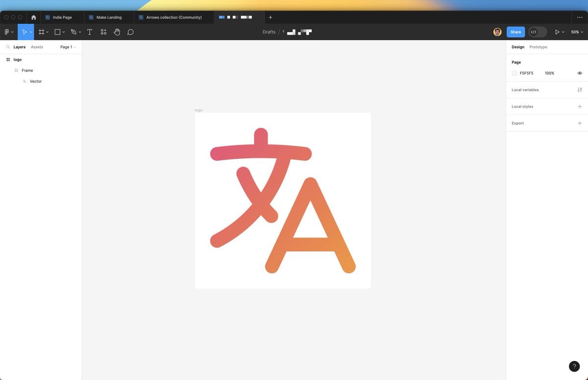Open the Figma main menu icon
Image resolution: width=588 pixels, height=380 pixels.
click(x=7, y=32)
